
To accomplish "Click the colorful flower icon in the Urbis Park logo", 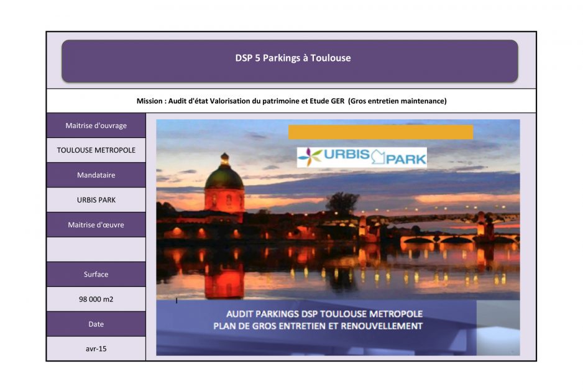I will (310, 157).
